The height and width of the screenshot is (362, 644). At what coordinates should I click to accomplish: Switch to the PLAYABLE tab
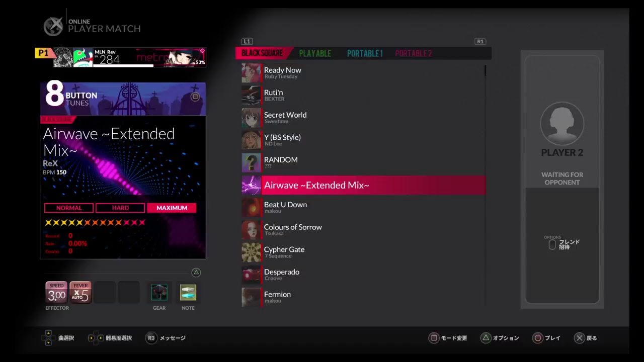coord(315,53)
